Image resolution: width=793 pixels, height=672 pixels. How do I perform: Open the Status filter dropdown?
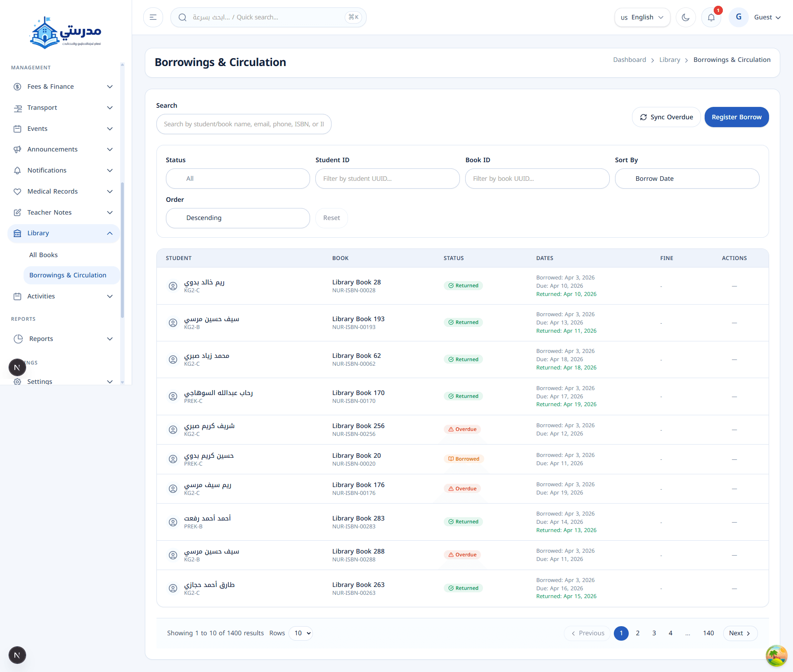(238, 179)
